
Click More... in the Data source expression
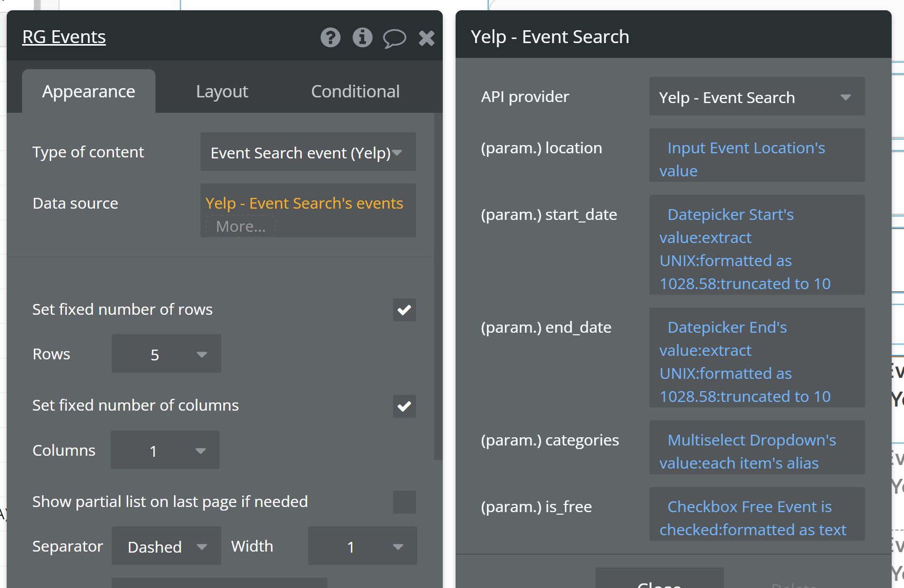pos(241,226)
